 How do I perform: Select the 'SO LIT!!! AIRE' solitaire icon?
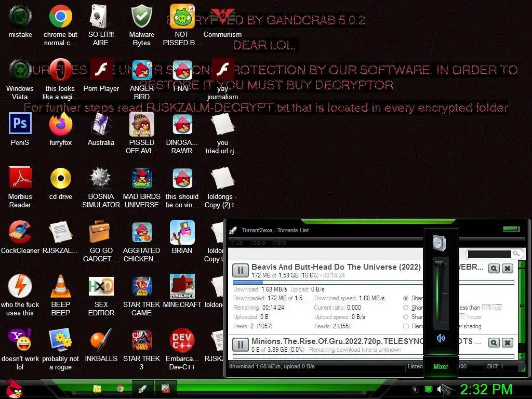101,25
